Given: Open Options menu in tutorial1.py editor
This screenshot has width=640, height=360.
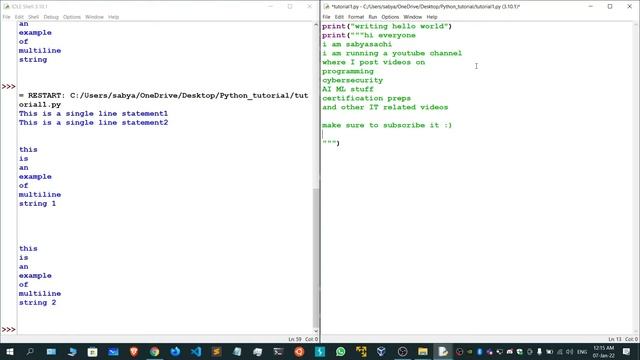Looking at the screenshot, I should [390, 17].
